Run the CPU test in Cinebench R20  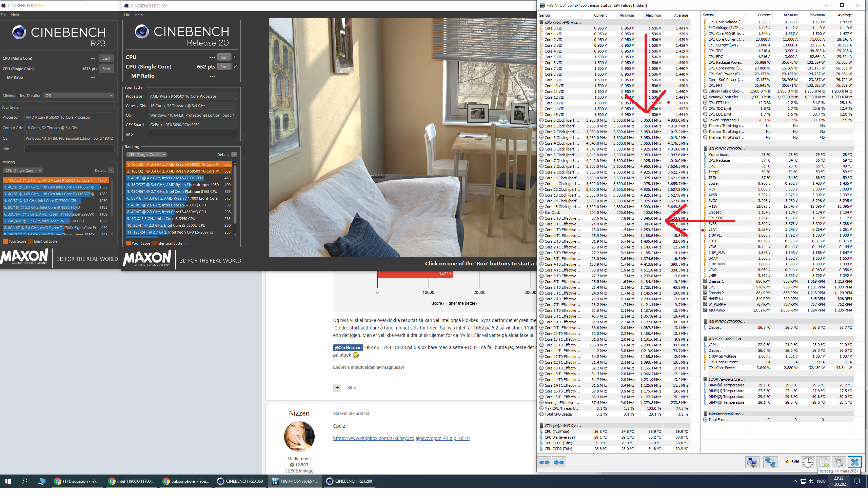pos(224,57)
